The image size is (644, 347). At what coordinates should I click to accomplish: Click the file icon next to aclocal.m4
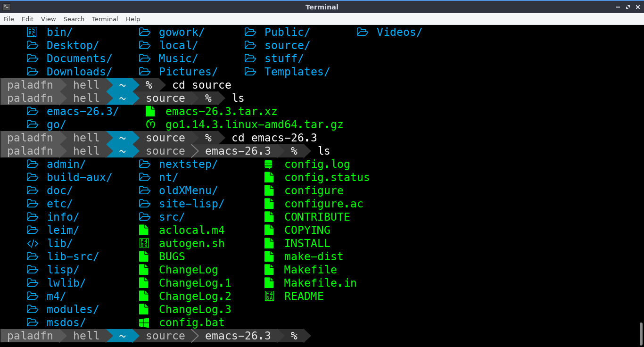(x=144, y=230)
